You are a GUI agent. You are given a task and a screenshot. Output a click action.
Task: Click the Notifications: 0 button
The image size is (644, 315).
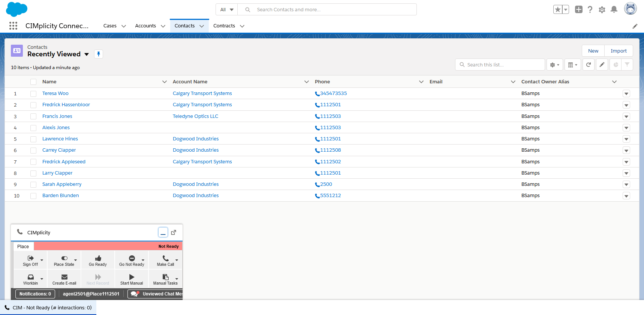coord(35,294)
